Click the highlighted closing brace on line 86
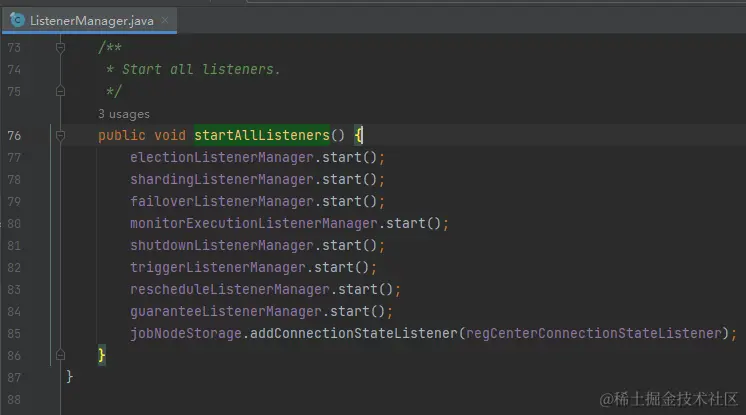The image size is (746, 415). point(102,355)
